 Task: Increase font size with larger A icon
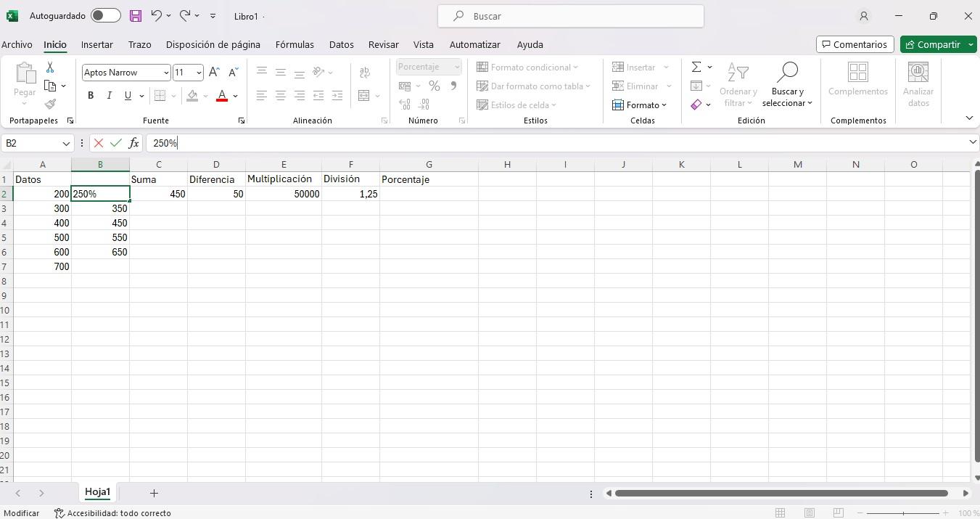(x=214, y=72)
